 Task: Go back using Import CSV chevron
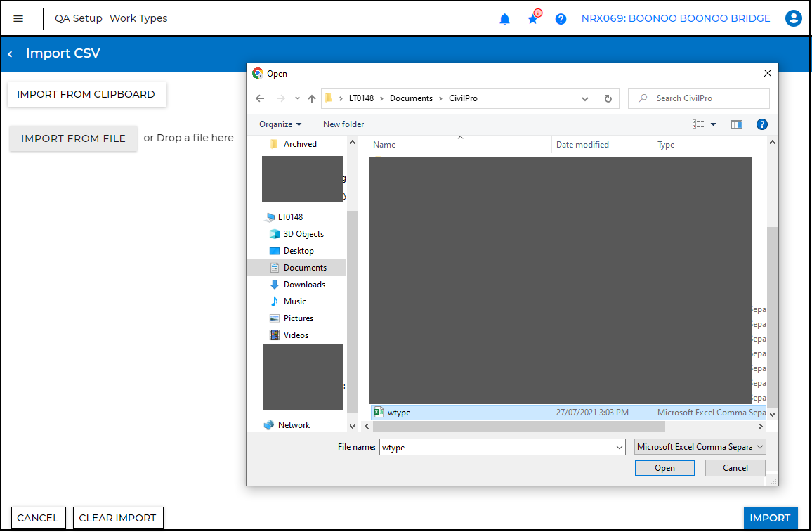11,53
